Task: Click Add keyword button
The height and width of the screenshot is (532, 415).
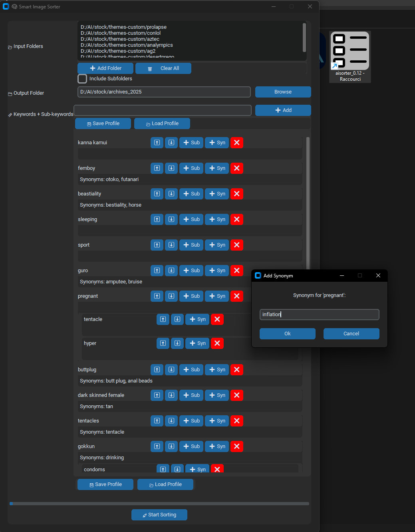Action: click(x=283, y=110)
